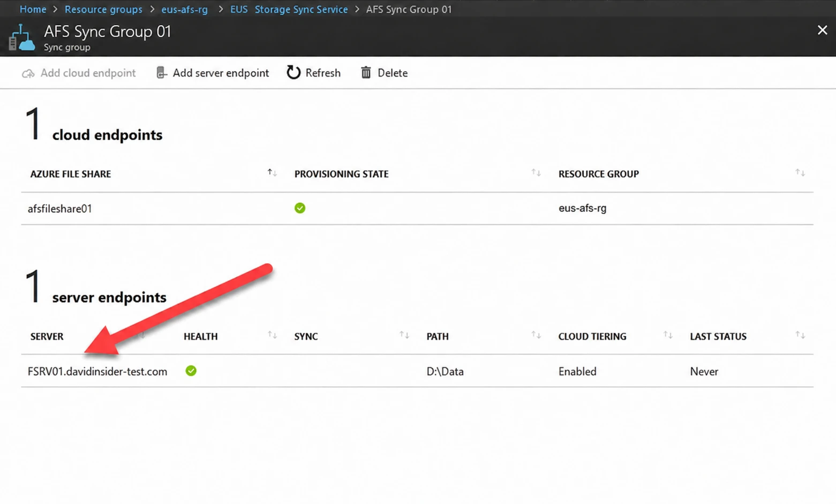Sort by Cloud Tiering column arrows
This screenshot has height=504, width=836.
coord(668,335)
